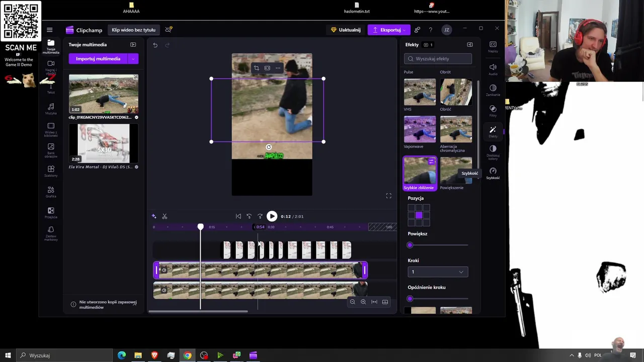Skip to the start of timeline
This screenshot has width=644, height=362.
pyautogui.click(x=238, y=216)
